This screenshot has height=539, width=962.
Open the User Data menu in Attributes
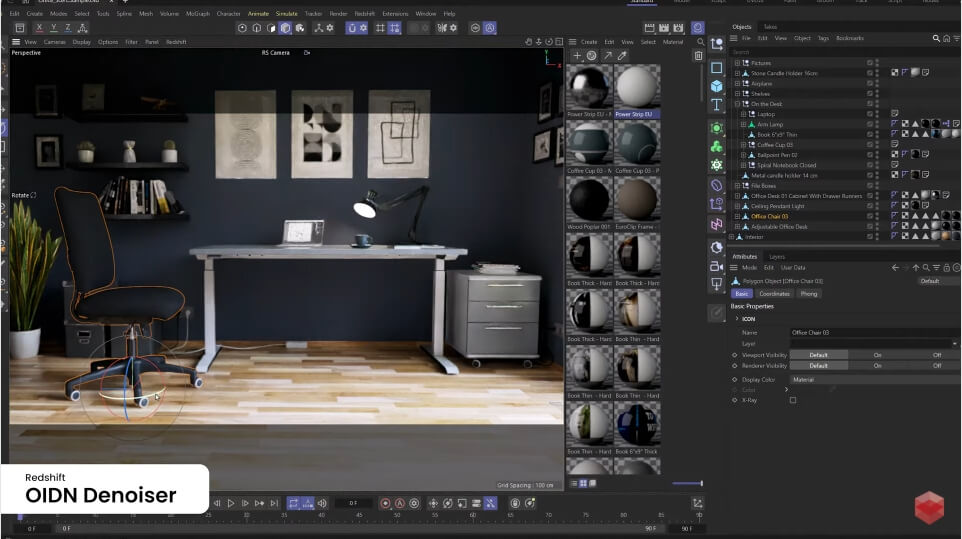[793, 268]
